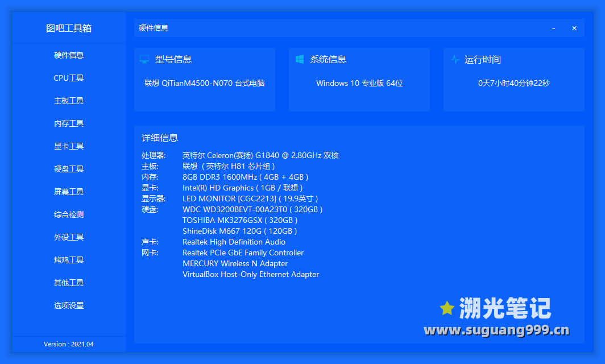
Task: Minimize the 图吧工具箱 window
Action: 554,28
